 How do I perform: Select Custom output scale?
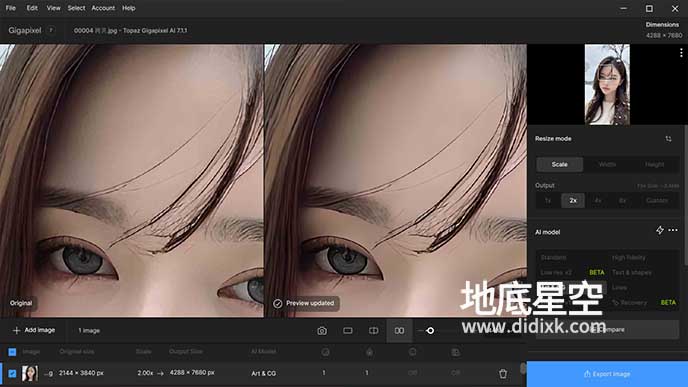click(657, 201)
